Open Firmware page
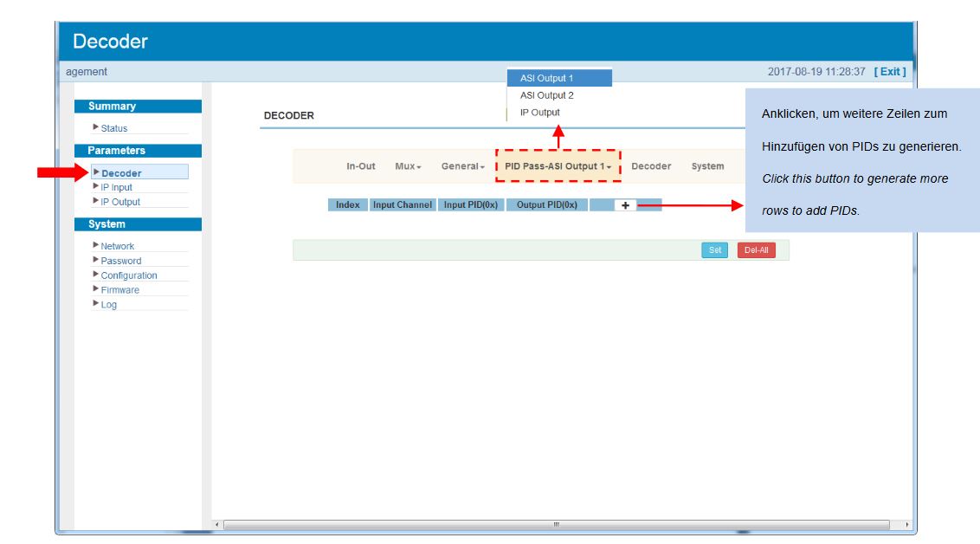 (x=119, y=290)
